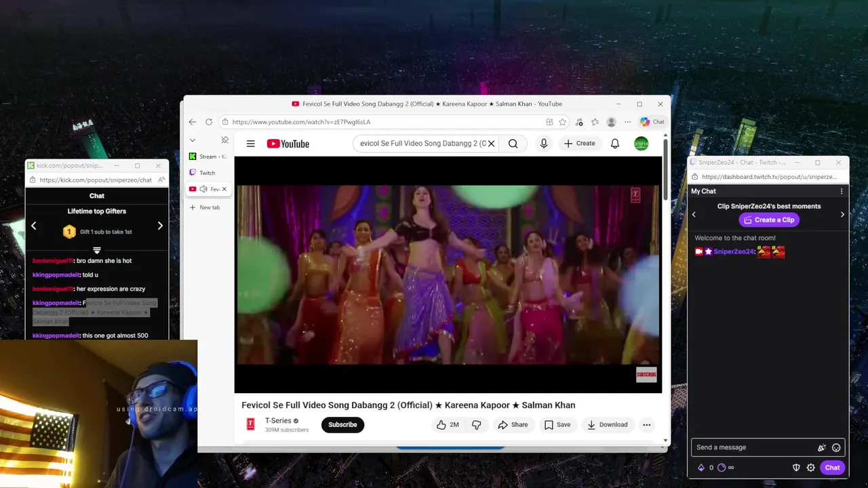Click 'bro damn she is hot' message
The height and width of the screenshot is (488, 868).
(104, 261)
